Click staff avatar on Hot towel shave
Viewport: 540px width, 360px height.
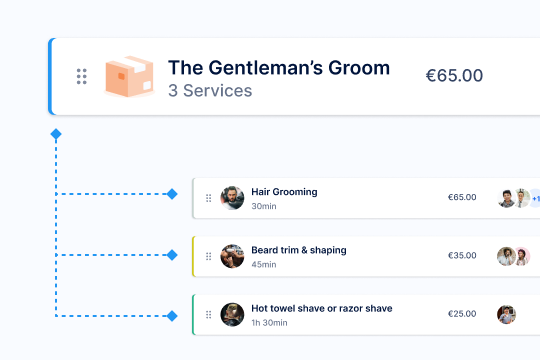506,315
